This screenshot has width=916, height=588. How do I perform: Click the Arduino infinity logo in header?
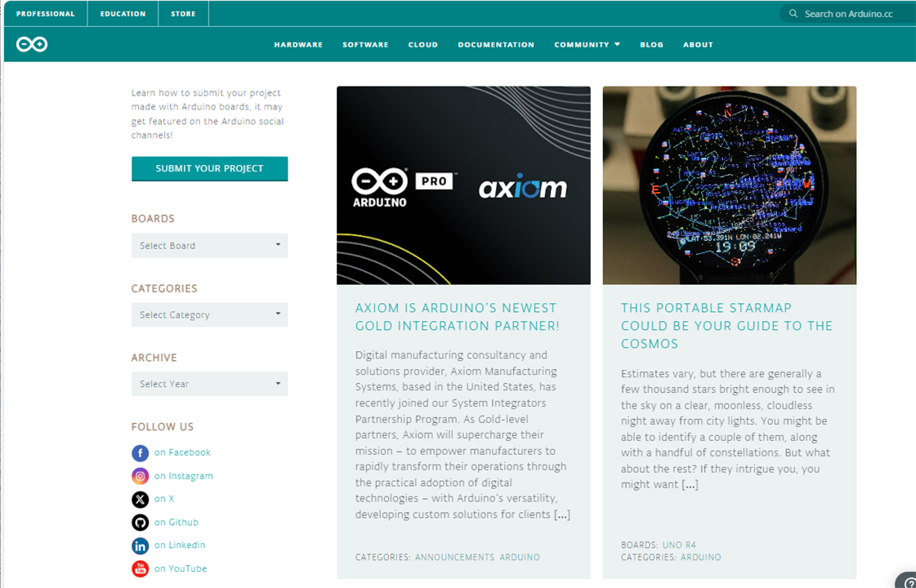32,44
